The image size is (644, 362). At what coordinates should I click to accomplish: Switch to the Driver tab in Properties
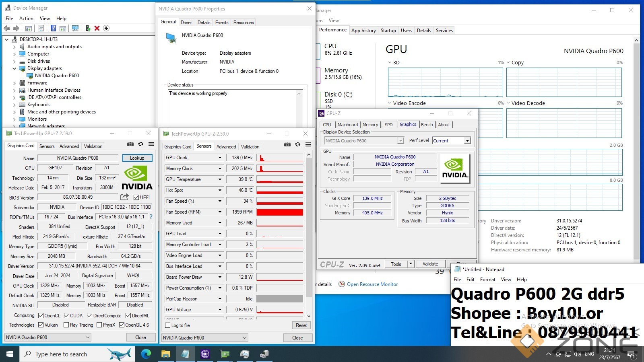[186, 23]
